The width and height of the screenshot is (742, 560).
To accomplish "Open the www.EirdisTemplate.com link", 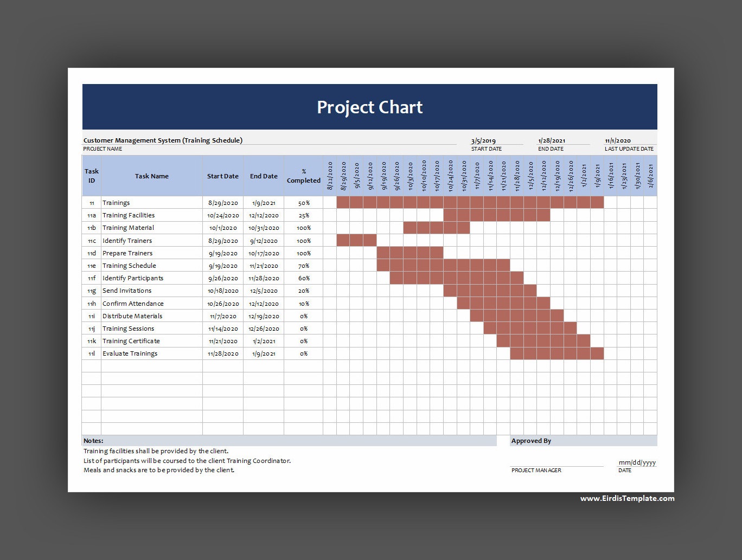I will coord(626,498).
